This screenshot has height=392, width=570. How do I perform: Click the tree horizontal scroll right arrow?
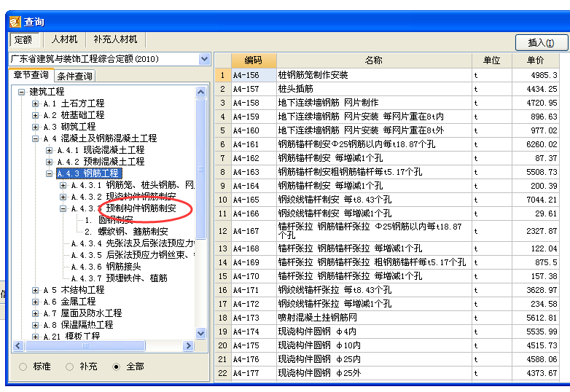point(188,346)
